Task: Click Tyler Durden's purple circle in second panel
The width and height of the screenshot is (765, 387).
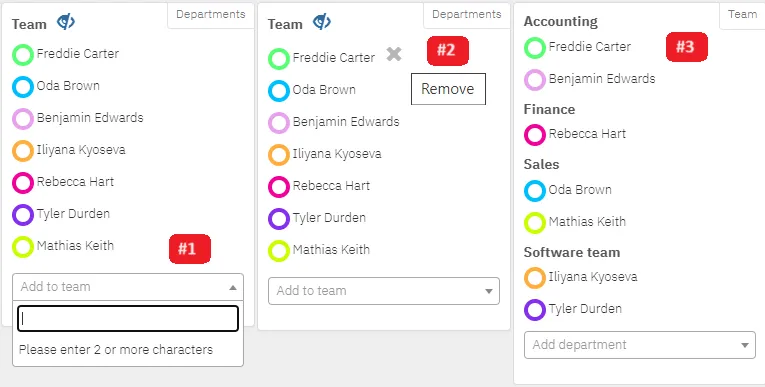Action: pos(279,219)
